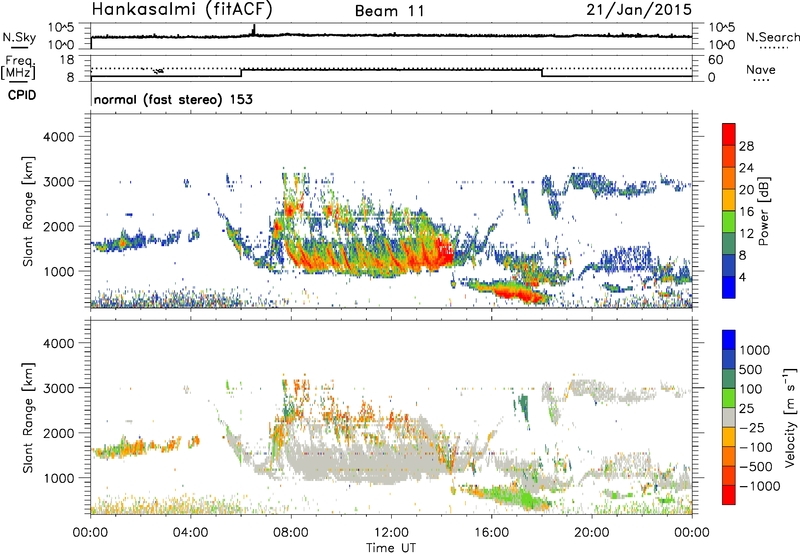Viewport: 800px width, 554px height.
Task: Click the -25 tick on Velocity colorbar
Action: click(x=753, y=428)
